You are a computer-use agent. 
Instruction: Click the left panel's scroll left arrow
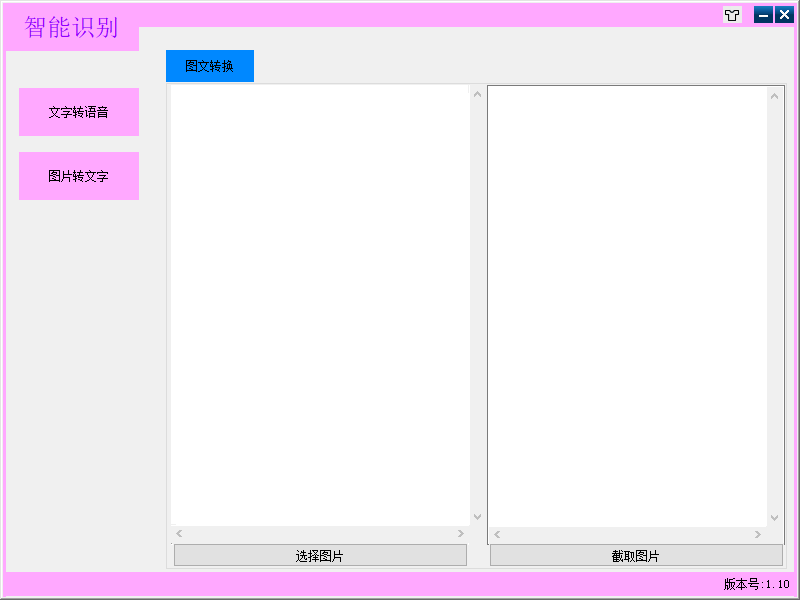[180, 534]
